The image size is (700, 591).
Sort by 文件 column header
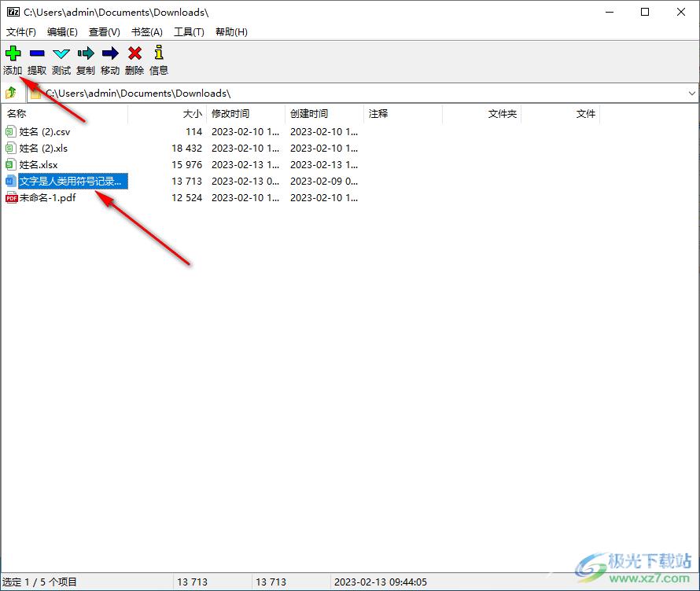coord(561,114)
